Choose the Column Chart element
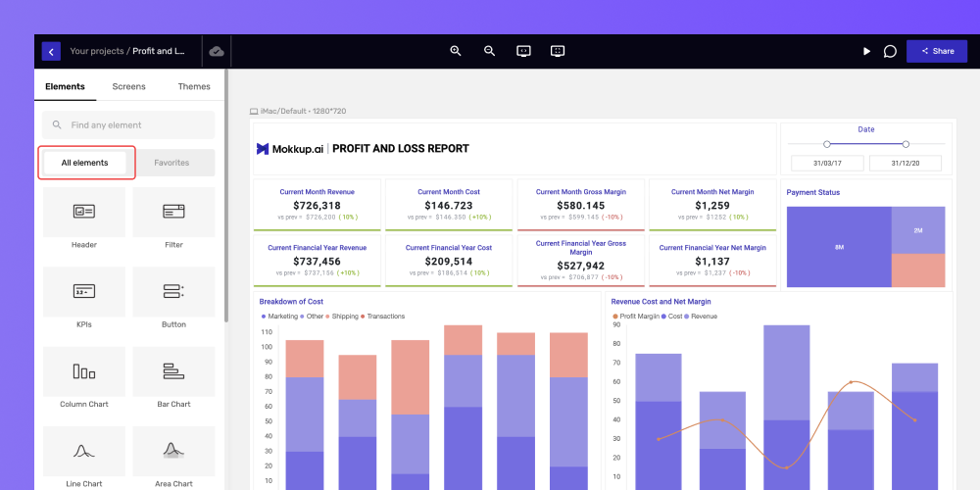 (83, 378)
